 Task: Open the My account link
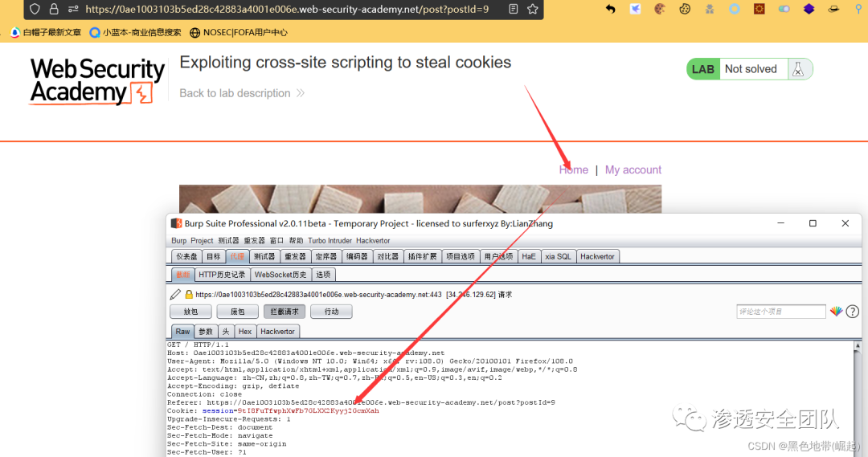633,169
